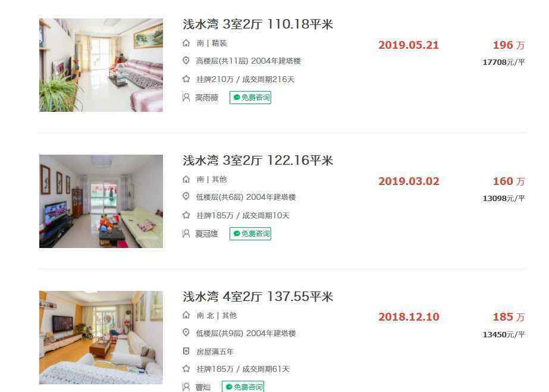Click the 免费咨询 button next to 夏冠雄
The height and width of the screenshot is (392, 549).
tap(250, 233)
